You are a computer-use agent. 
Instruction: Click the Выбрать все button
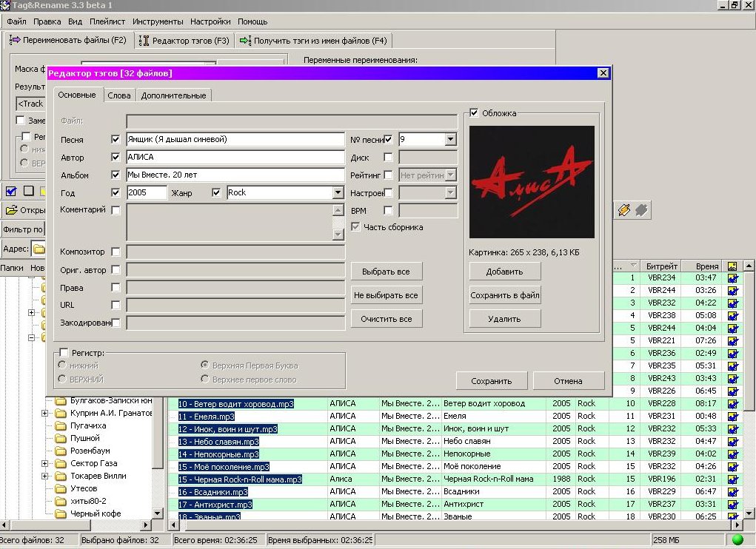387,272
